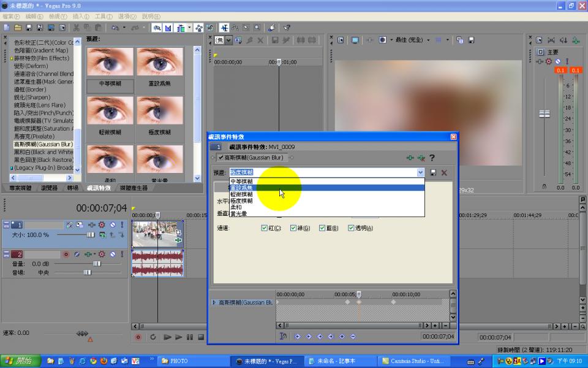Uncheck the 紅(C) red channel checkbox
The width and height of the screenshot is (588, 368).
[265, 228]
